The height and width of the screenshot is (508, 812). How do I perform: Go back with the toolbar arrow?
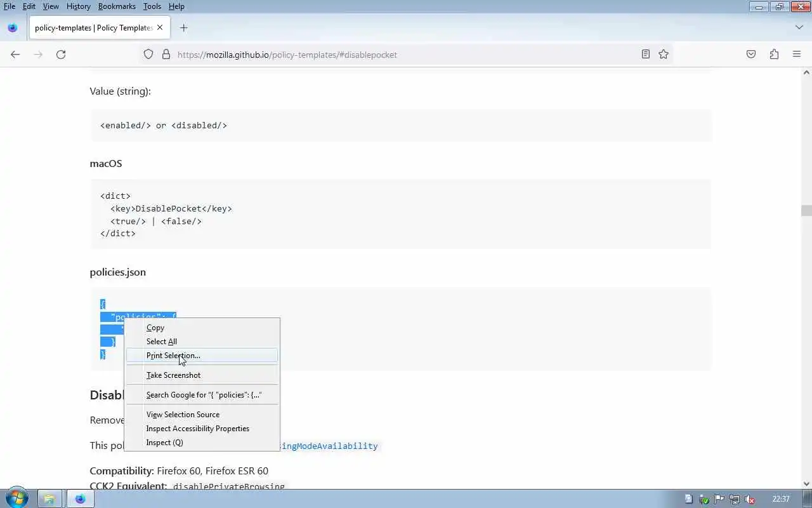(x=15, y=55)
